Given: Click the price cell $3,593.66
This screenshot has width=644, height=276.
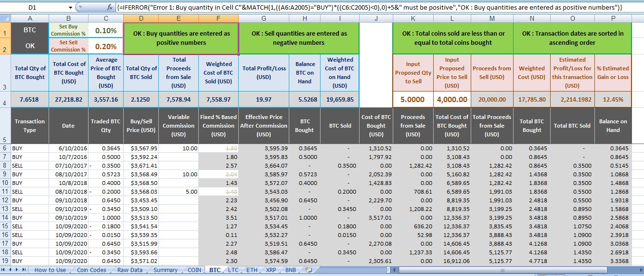Looking at the screenshot, I should pos(141,252).
